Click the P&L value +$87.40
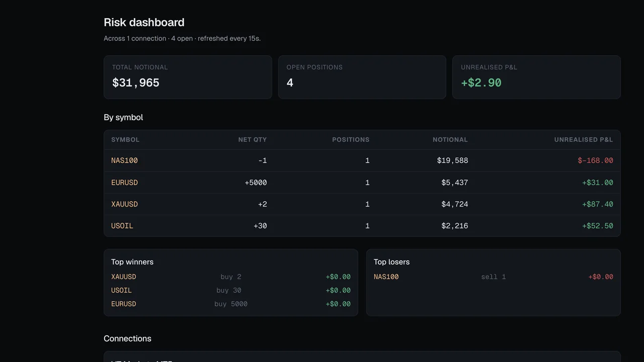The height and width of the screenshot is (362, 644). pyautogui.click(x=598, y=204)
